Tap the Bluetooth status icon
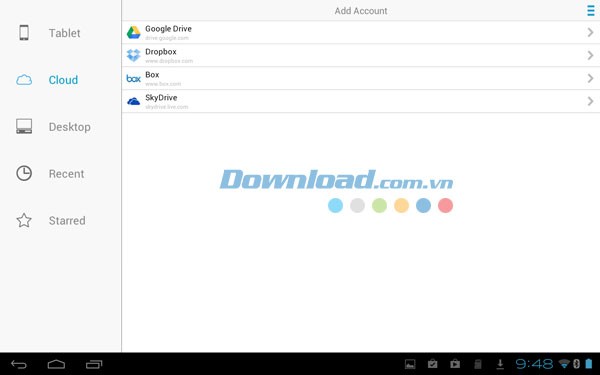 576,364
